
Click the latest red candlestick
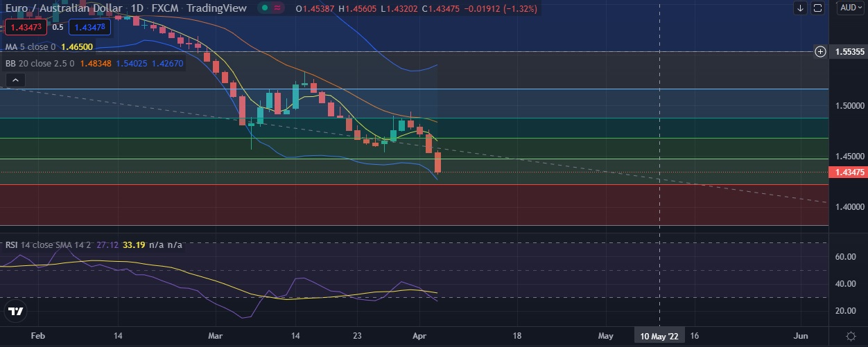(438, 163)
